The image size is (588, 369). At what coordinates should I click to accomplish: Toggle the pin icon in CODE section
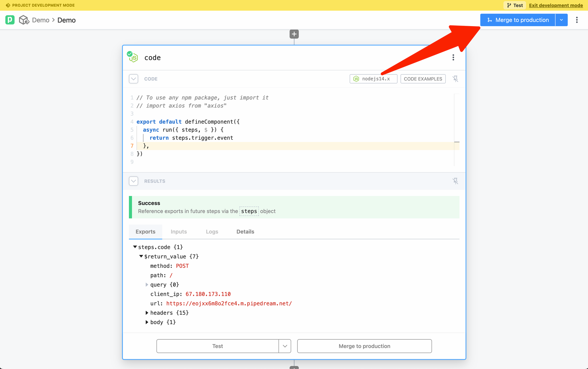point(455,79)
